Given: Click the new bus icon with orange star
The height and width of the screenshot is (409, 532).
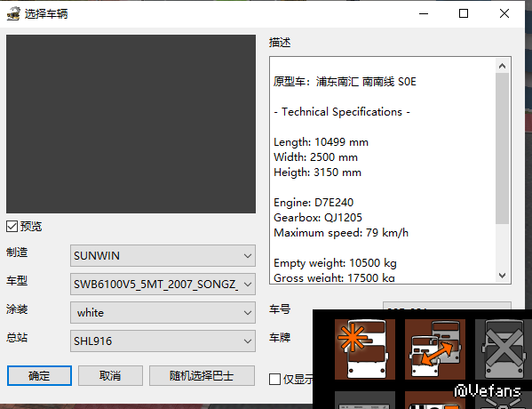Looking at the screenshot, I should (x=365, y=349).
